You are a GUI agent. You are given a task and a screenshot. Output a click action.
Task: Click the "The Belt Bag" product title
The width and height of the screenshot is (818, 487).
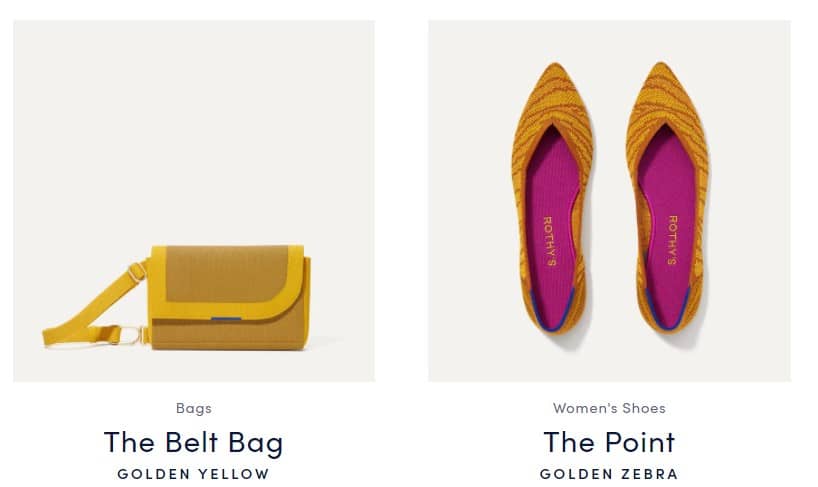click(193, 442)
